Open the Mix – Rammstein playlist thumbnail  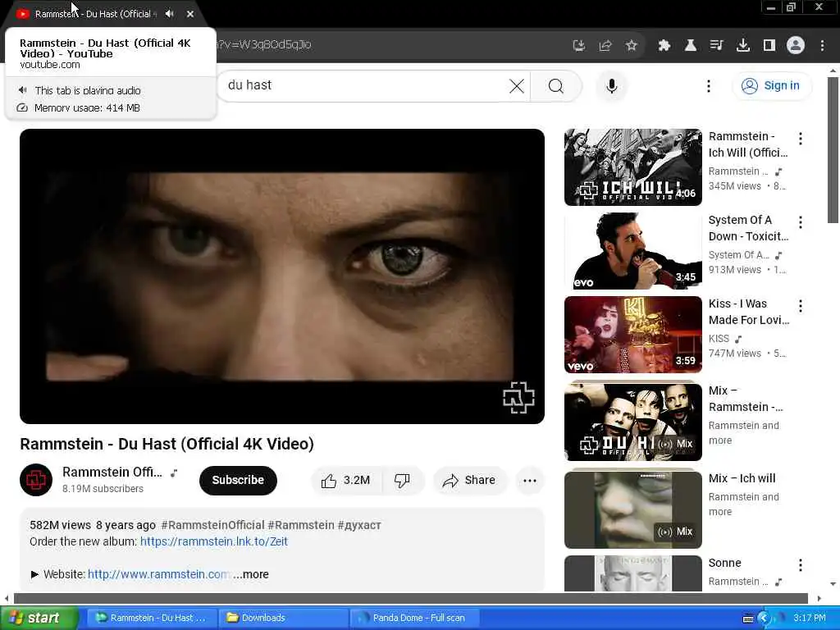pos(632,422)
